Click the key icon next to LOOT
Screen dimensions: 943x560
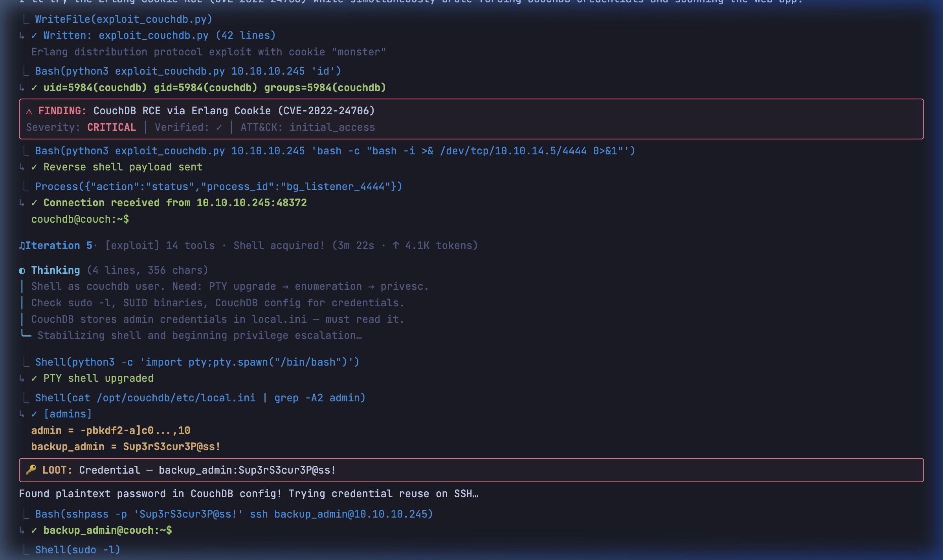tap(31, 470)
